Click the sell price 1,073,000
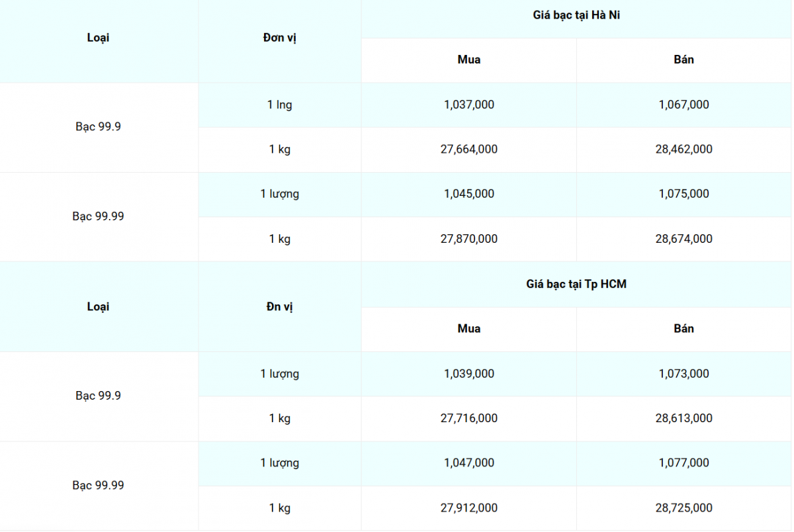This screenshot has width=794, height=532. (x=684, y=374)
